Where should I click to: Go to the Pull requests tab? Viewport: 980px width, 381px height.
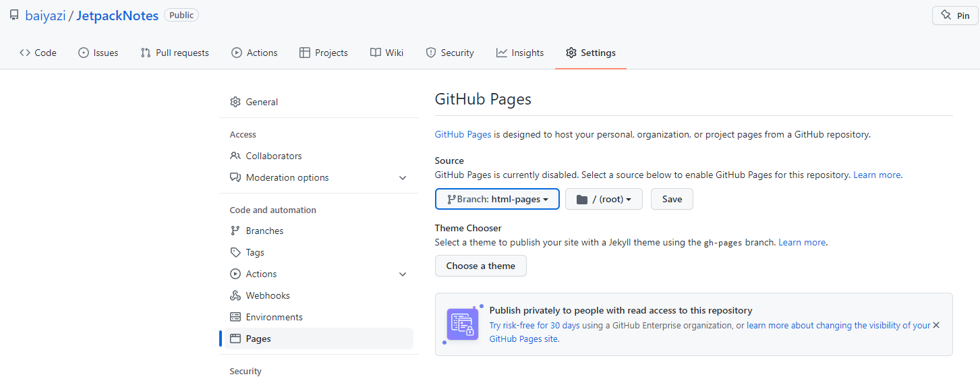pos(175,53)
